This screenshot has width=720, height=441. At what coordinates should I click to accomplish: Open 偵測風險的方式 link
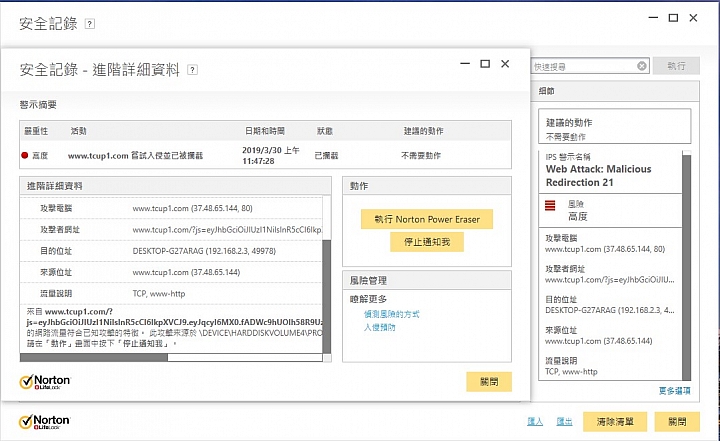coord(392,314)
